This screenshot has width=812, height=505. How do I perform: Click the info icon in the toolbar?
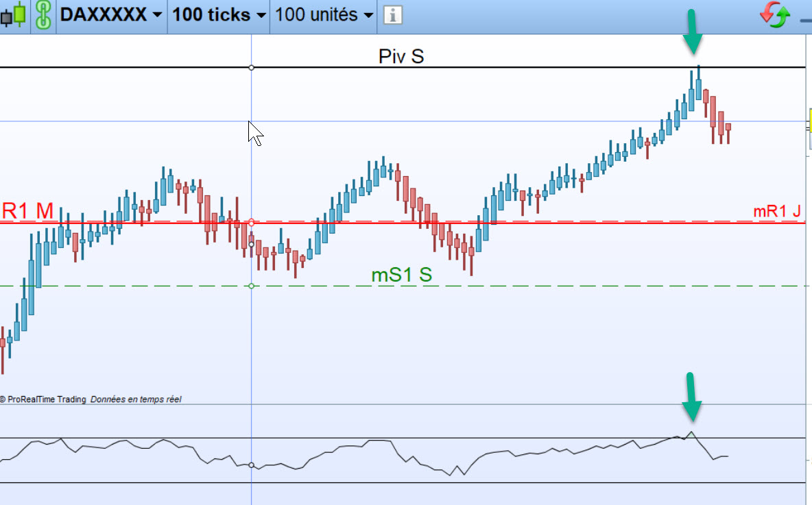[392, 15]
